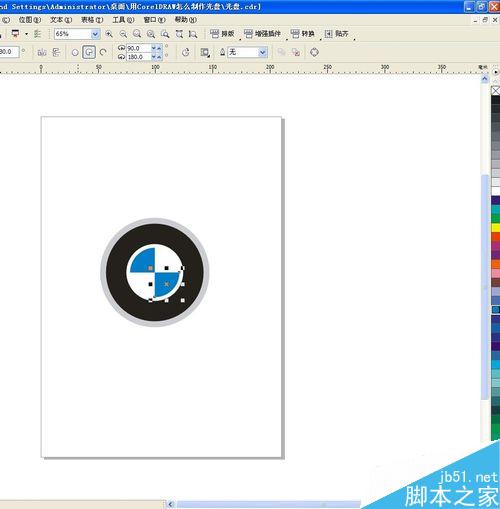This screenshot has width=500, height=509.
Task: Click the palette flyout arrow button
Action: [496, 72]
